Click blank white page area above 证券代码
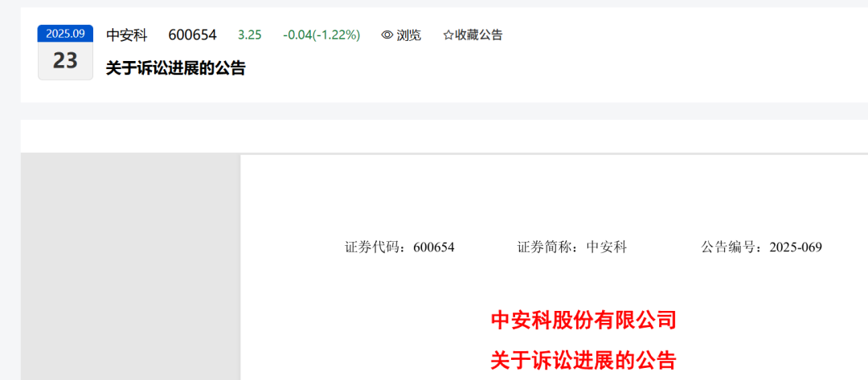This screenshot has height=380, width=868. [554, 196]
